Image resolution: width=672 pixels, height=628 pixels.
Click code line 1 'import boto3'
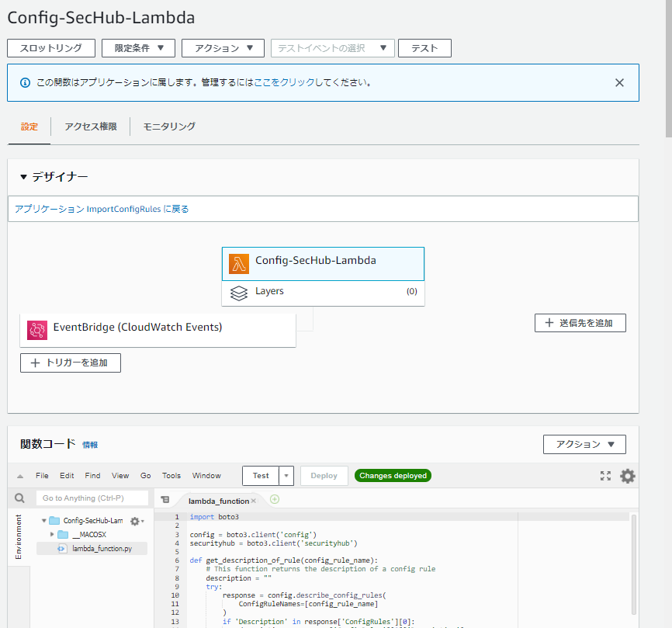tap(214, 517)
